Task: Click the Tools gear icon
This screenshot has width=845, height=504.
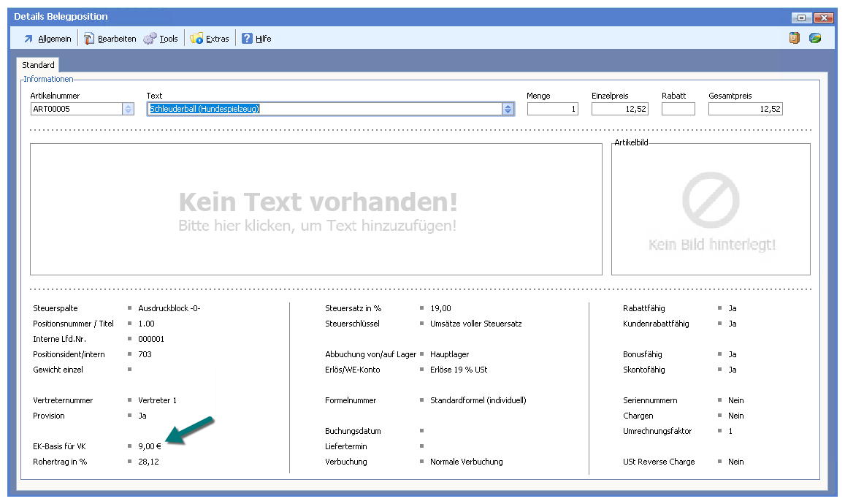Action: point(150,39)
